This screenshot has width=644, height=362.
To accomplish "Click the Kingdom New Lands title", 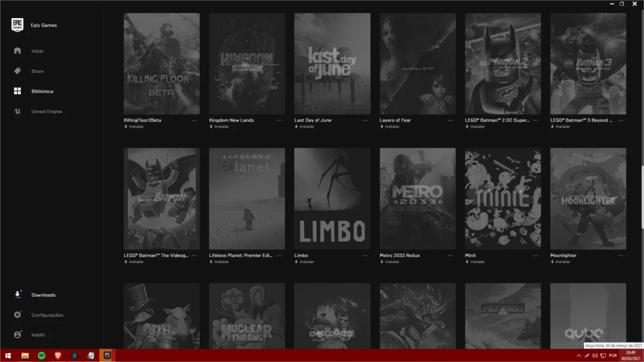I will (x=231, y=121).
